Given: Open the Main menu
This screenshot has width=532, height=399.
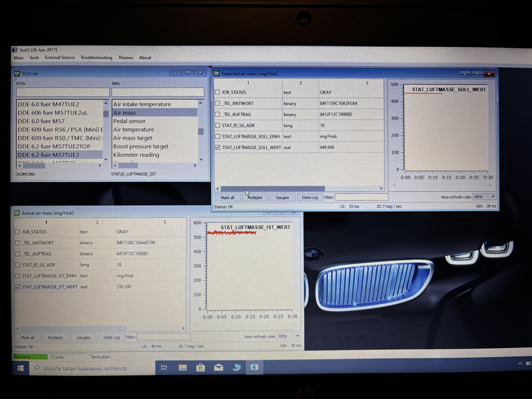Looking at the screenshot, I should tap(19, 58).
